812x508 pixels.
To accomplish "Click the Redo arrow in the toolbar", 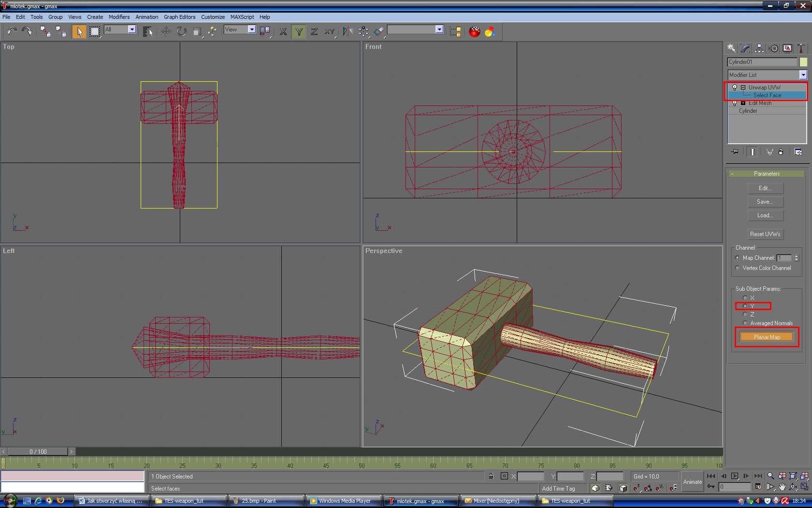I will (x=27, y=31).
